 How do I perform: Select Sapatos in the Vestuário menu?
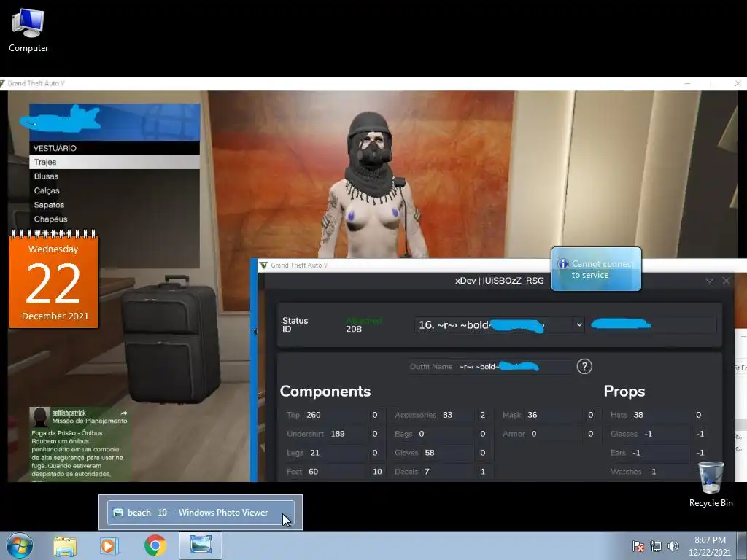pyautogui.click(x=115, y=205)
